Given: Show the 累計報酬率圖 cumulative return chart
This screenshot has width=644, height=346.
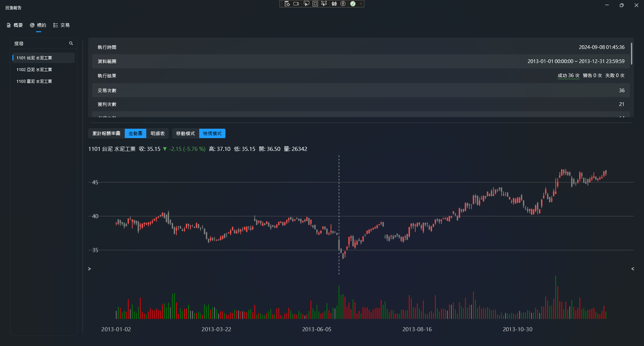Looking at the screenshot, I should [106, 133].
